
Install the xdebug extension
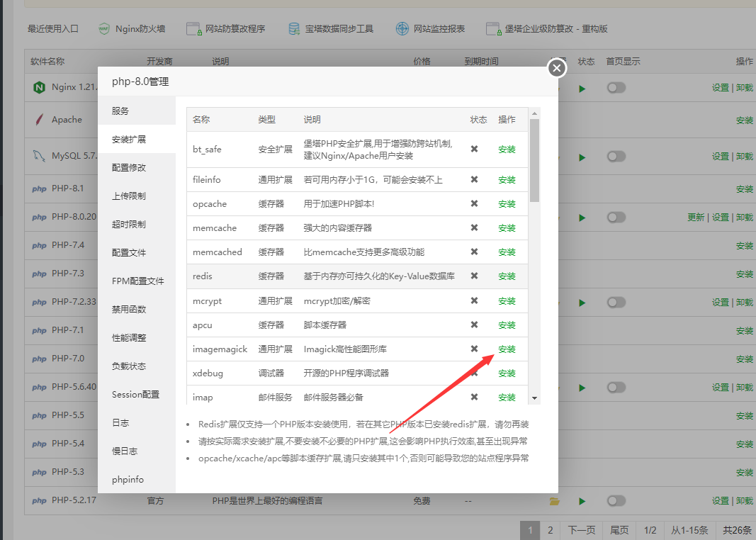(507, 373)
